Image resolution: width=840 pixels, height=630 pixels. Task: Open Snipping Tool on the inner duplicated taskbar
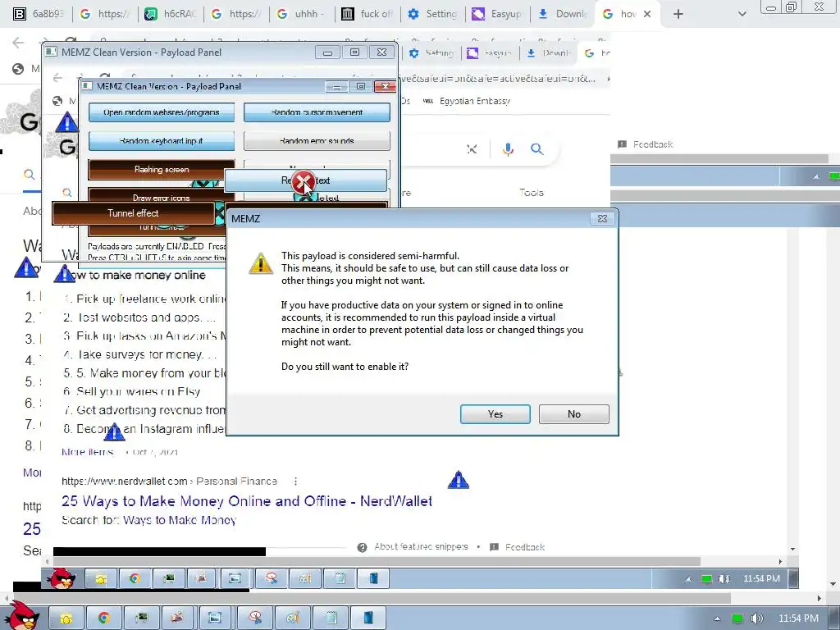[x=271, y=578]
